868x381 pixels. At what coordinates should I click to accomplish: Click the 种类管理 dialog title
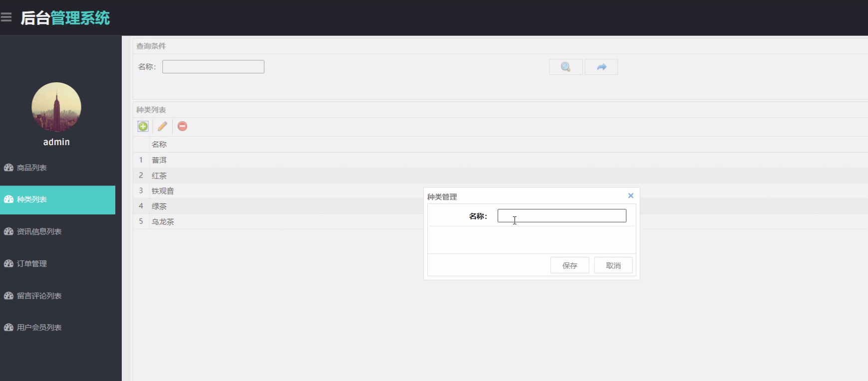pyautogui.click(x=442, y=197)
